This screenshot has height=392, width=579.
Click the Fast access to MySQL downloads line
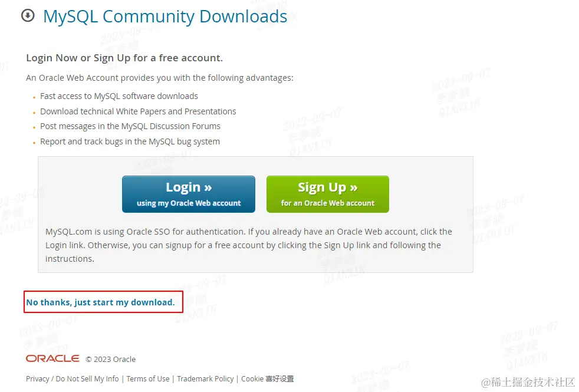119,96
